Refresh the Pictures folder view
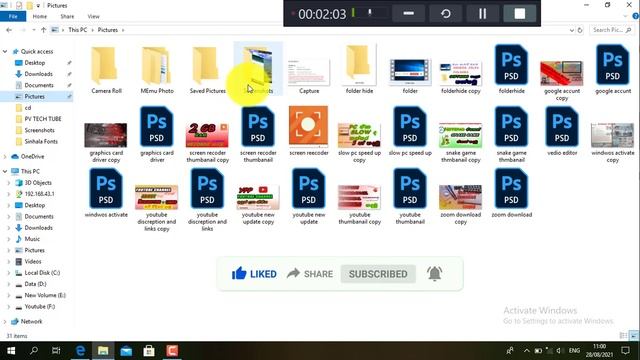 coord(580,30)
